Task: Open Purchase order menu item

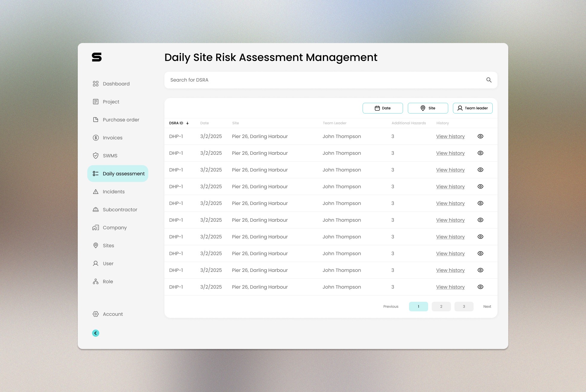Action: (121, 120)
